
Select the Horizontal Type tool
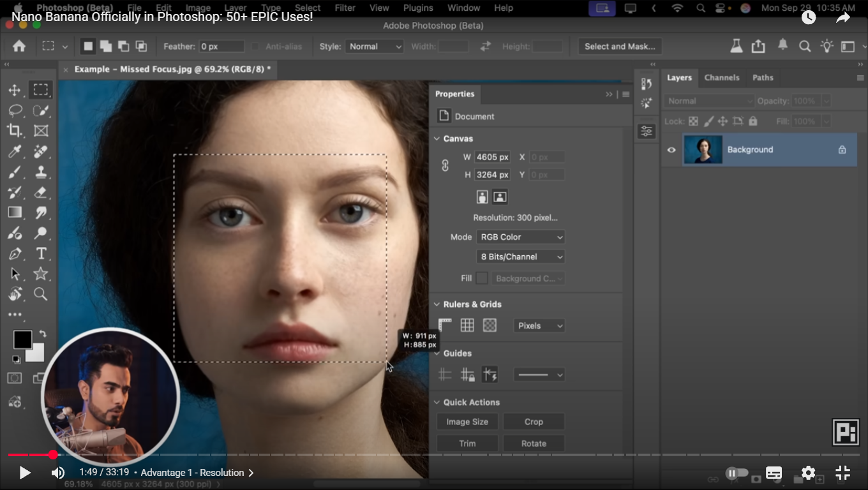41,253
